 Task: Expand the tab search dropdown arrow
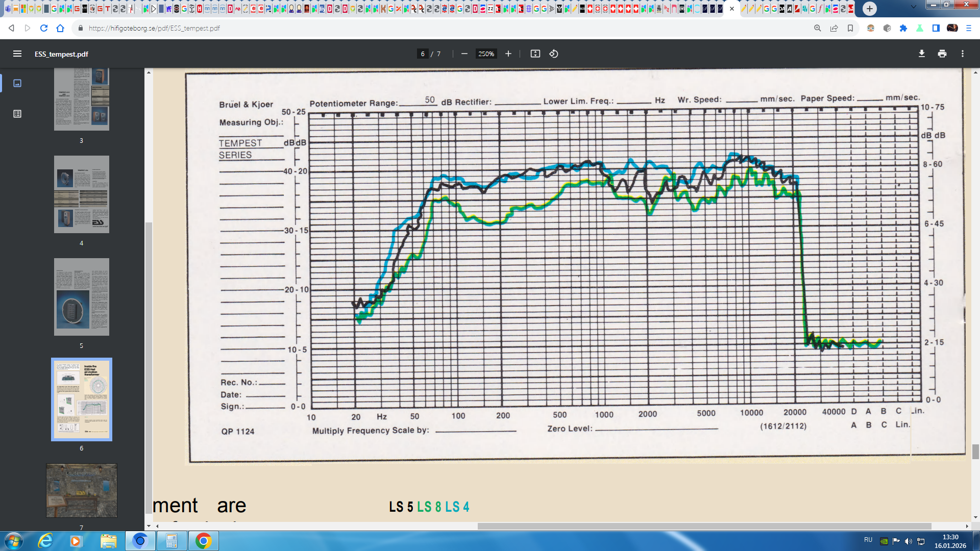pos(914,7)
